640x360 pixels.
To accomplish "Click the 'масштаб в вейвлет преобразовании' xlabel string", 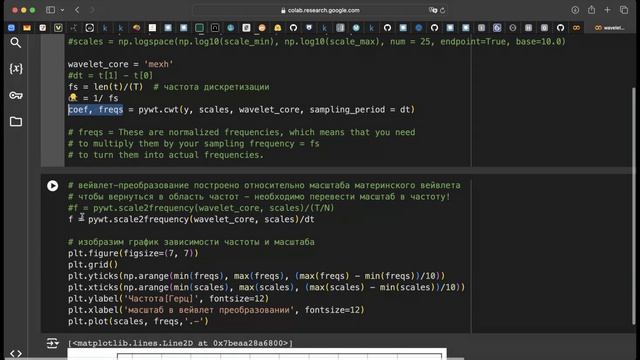I will (x=209, y=310).
